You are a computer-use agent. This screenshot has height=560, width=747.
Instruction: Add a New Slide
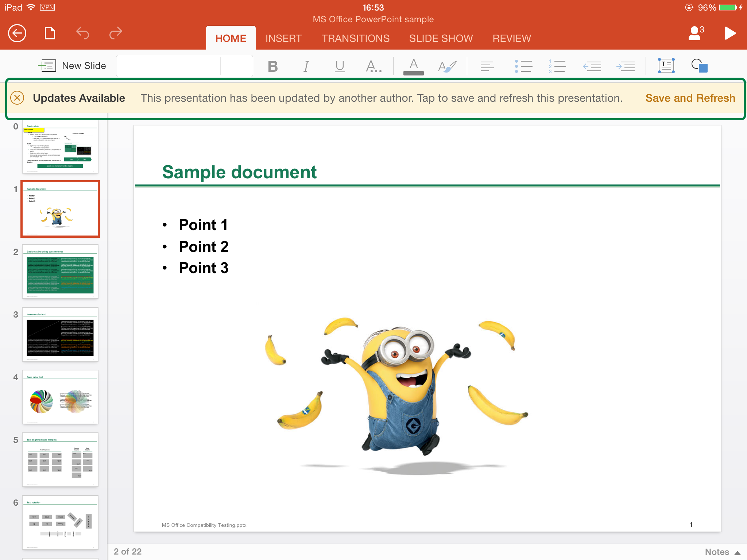[x=72, y=66]
